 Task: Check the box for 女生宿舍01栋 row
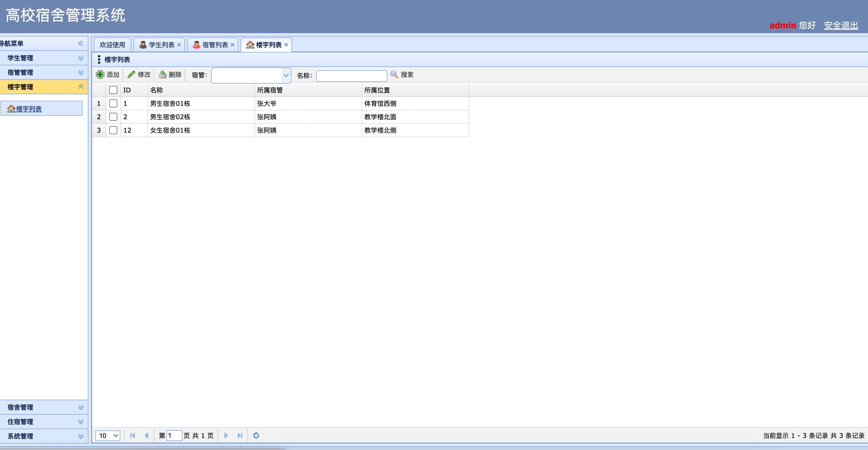point(113,130)
